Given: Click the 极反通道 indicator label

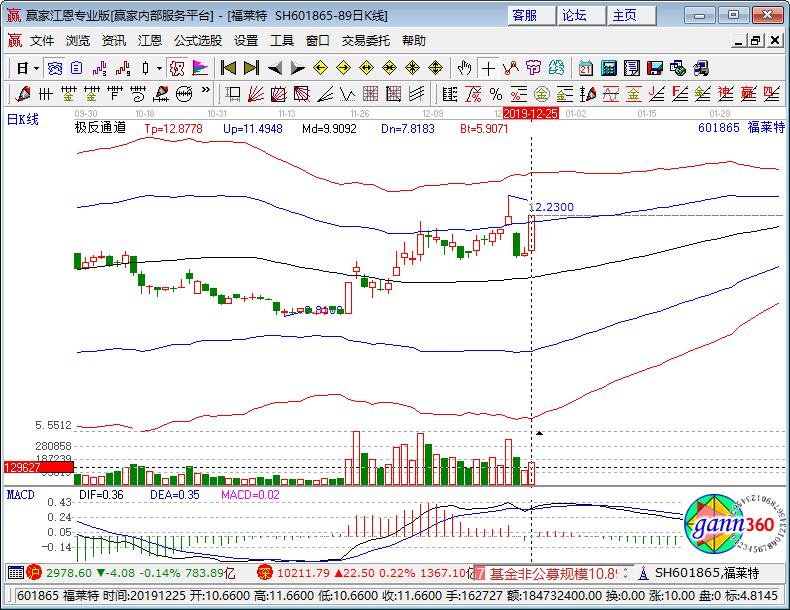Looking at the screenshot, I should 100,128.
